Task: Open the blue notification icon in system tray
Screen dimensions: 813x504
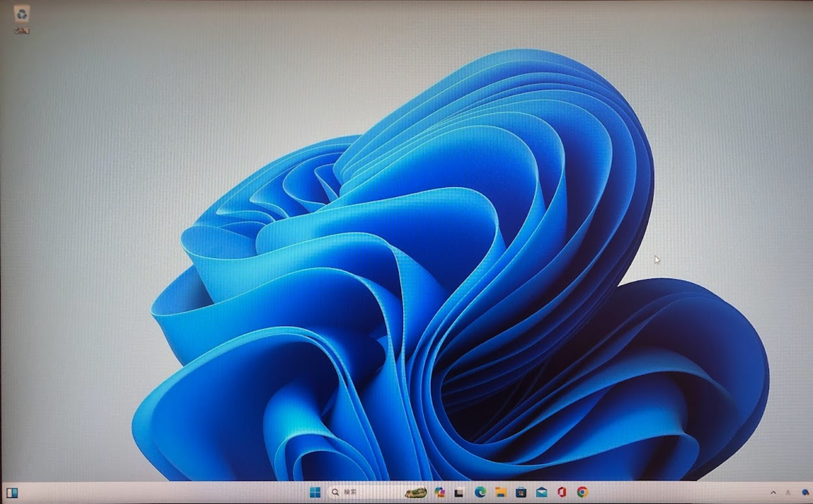Action: click(805, 492)
